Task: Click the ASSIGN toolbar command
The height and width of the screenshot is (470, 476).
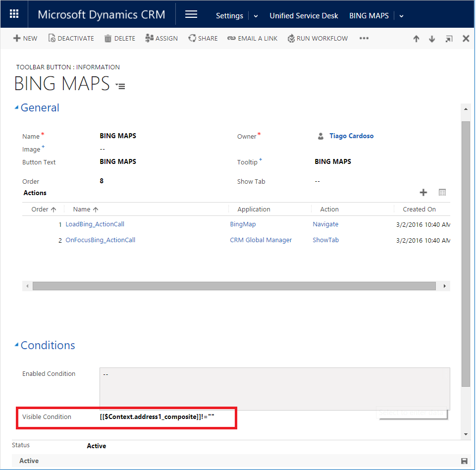Action: (161, 38)
